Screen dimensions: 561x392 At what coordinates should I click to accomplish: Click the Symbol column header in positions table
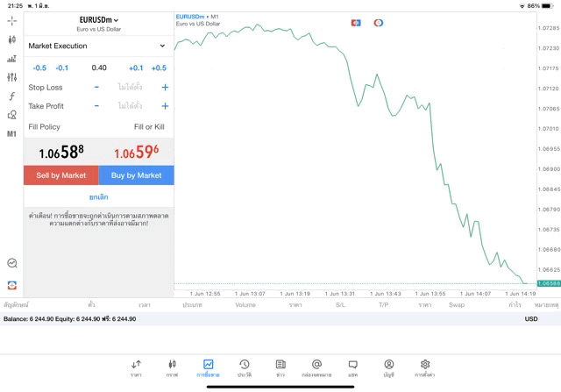pos(16,304)
